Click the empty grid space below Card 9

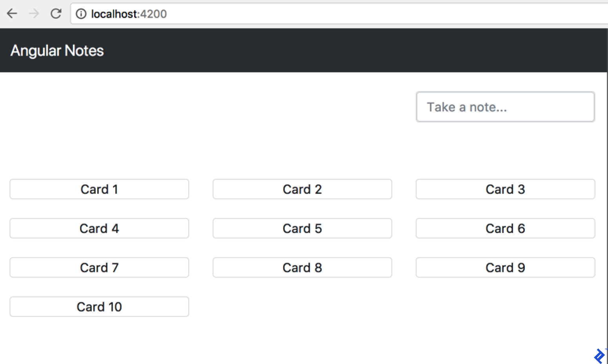pyautogui.click(x=505, y=307)
